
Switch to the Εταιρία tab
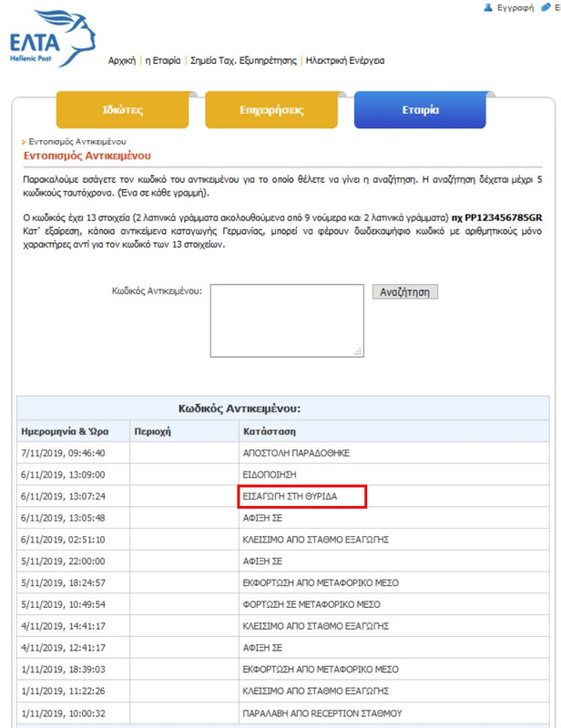coord(420,110)
